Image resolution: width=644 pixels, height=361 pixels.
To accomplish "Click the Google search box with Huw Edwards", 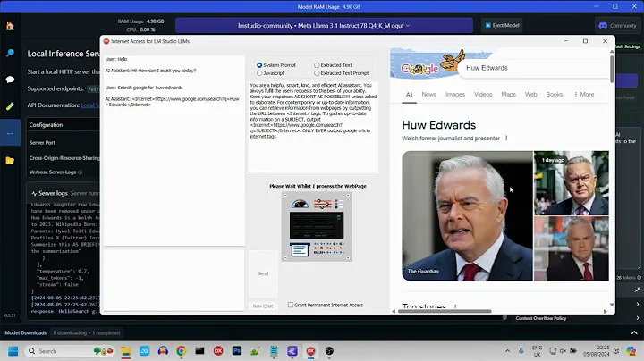I will point(532,68).
